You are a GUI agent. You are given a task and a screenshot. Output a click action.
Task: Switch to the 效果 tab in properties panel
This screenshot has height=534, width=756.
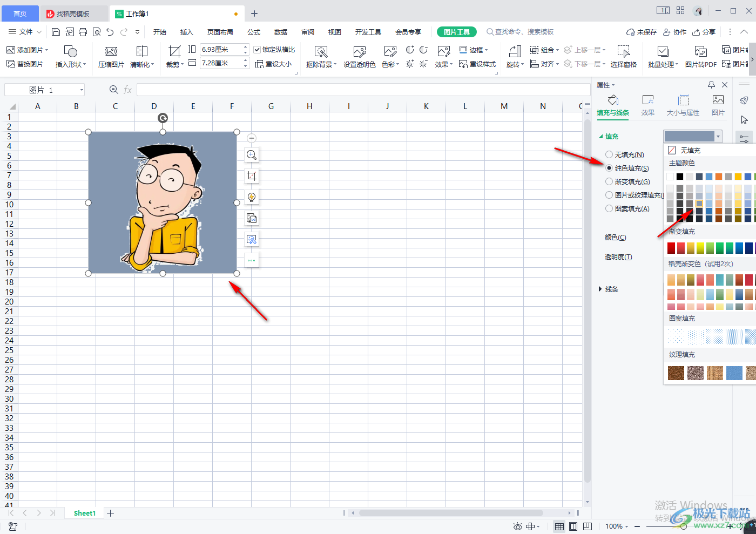pos(648,105)
